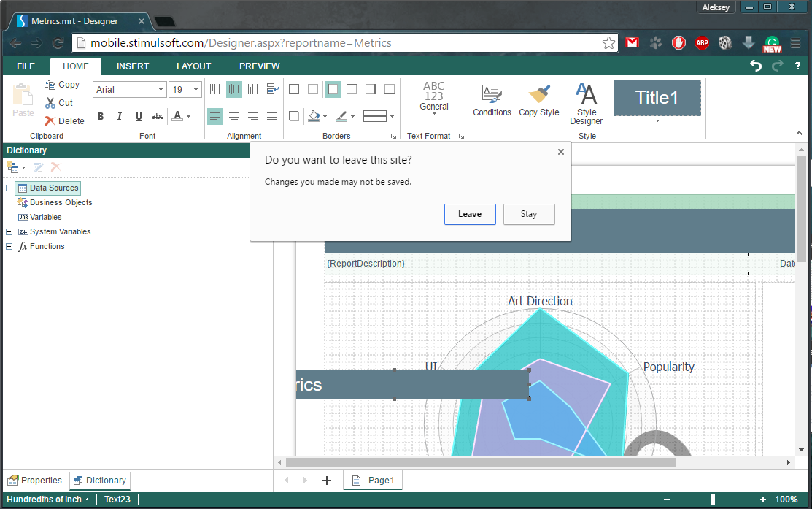Open the font size 19 dropdown

click(x=196, y=90)
